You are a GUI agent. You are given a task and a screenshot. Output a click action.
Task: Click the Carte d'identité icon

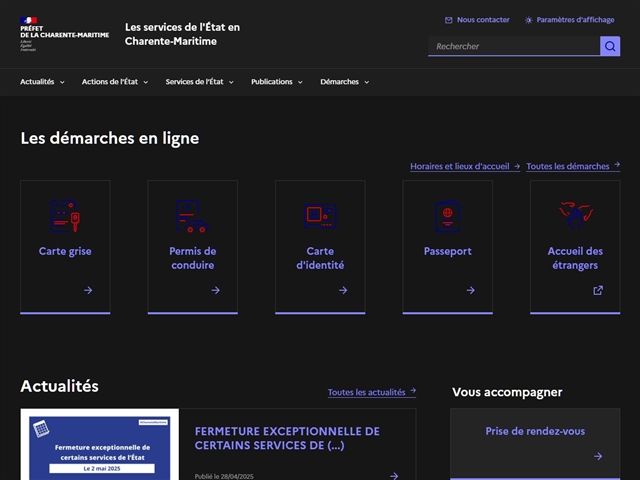pos(320,215)
